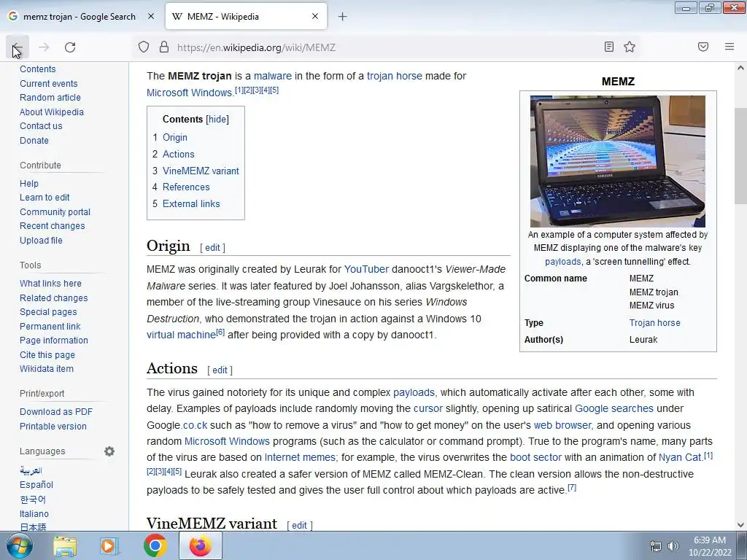Screen dimensions: 747x560
Task: Open Recent changes sidebar link
Action: 53,226
